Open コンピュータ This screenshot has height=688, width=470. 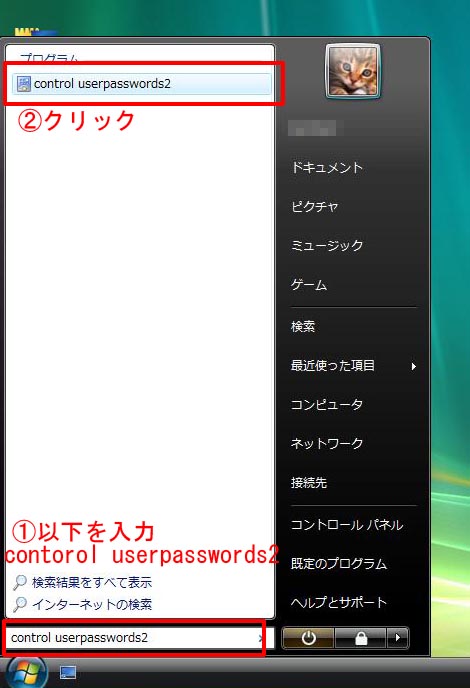coord(326,405)
